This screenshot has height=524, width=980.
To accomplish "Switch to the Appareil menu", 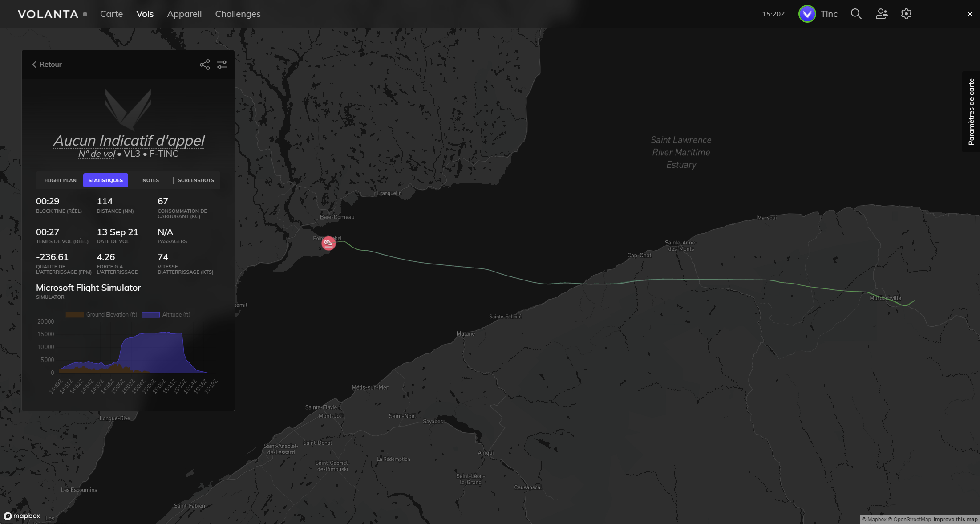I will click(184, 14).
